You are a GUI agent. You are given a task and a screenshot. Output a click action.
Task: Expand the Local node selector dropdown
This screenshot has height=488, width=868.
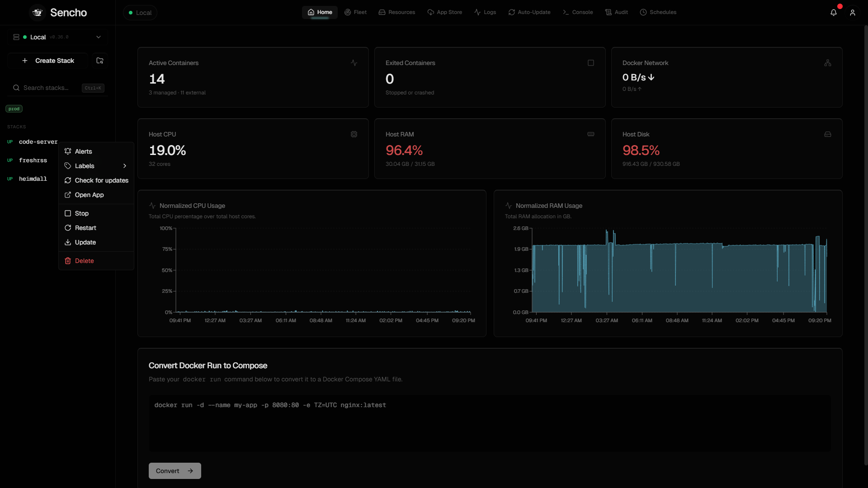tap(57, 37)
